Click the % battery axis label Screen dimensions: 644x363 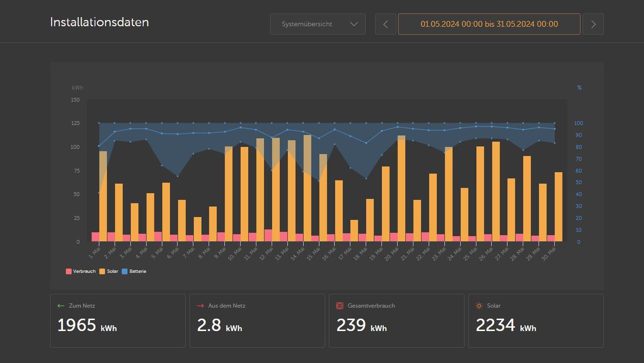click(580, 88)
